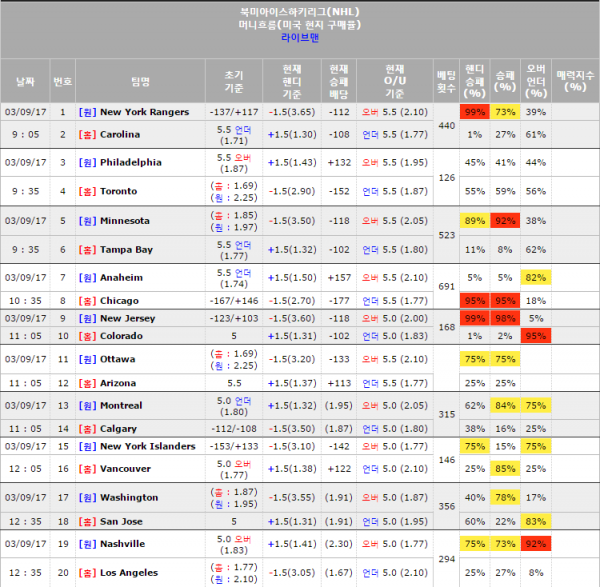This screenshot has width=600, height=587.
Task: Select the Los Angeles team name
Action: click(x=129, y=573)
